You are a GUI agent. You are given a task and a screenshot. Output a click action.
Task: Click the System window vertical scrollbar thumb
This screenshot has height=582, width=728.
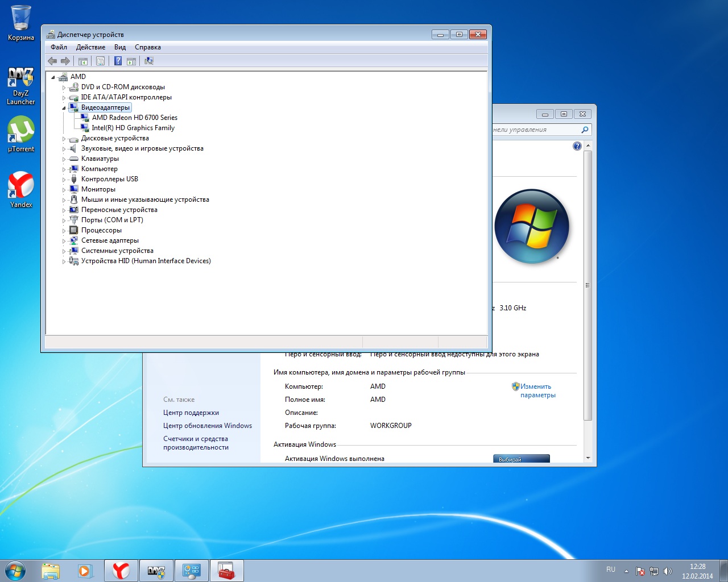pyautogui.click(x=588, y=285)
